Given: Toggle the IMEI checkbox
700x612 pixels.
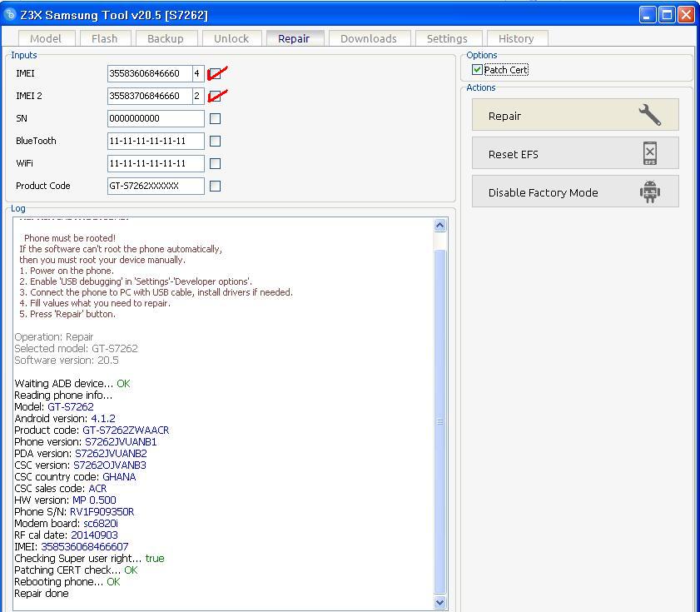Looking at the screenshot, I should pyautogui.click(x=216, y=74).
